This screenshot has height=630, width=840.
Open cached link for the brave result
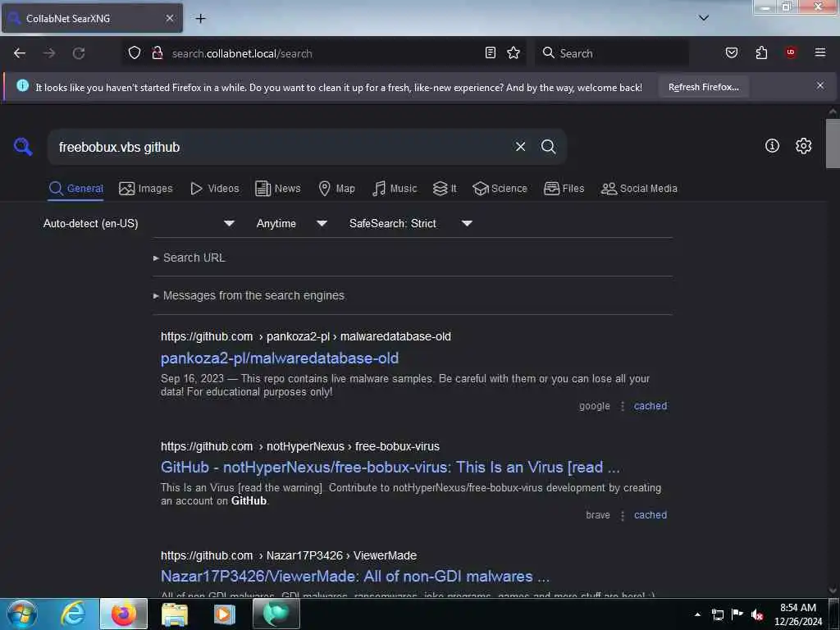[651, 515]
